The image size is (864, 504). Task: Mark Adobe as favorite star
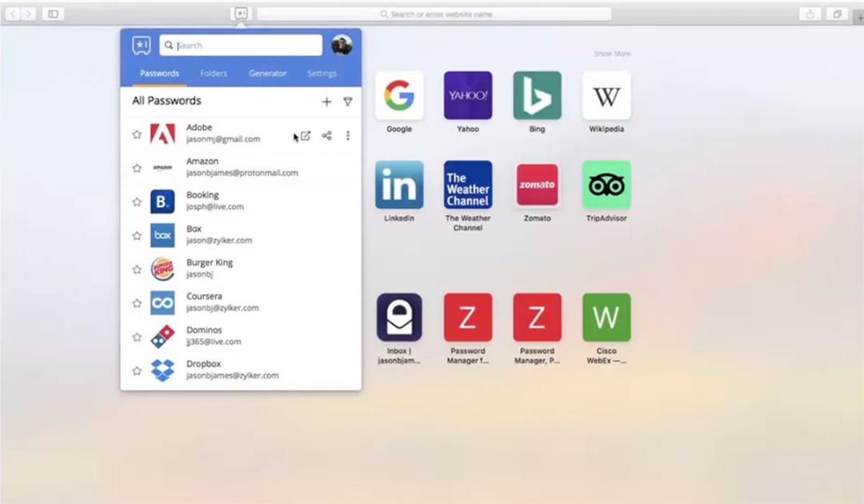(138, 134)
